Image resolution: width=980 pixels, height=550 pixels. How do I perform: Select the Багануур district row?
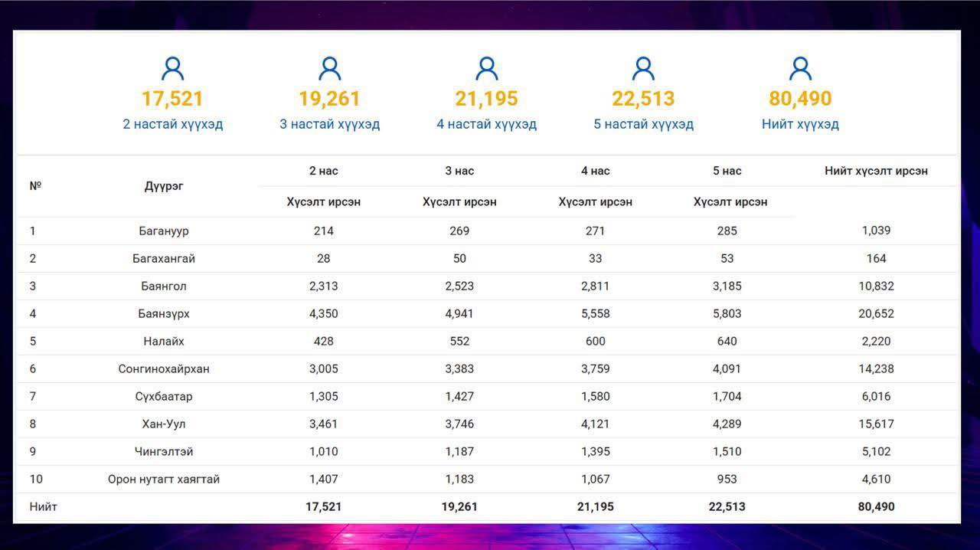point(487,231)
